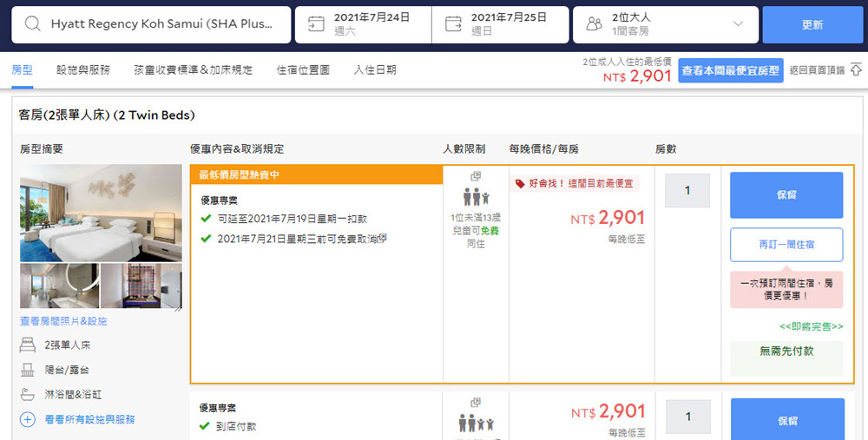The height and width of the screenshot is (440, 868).
Task: Click the shower and bathtub icon
Action: (28, 395)
